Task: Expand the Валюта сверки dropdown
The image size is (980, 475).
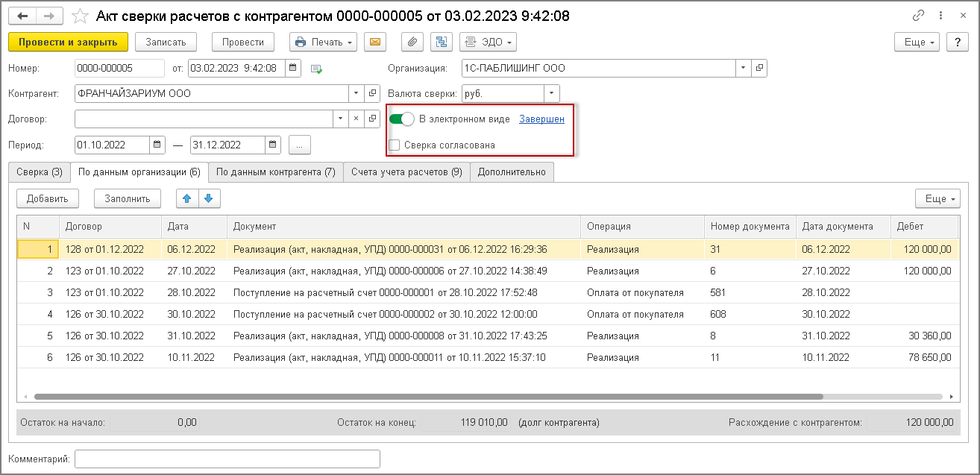Action: tap(552, 94)
